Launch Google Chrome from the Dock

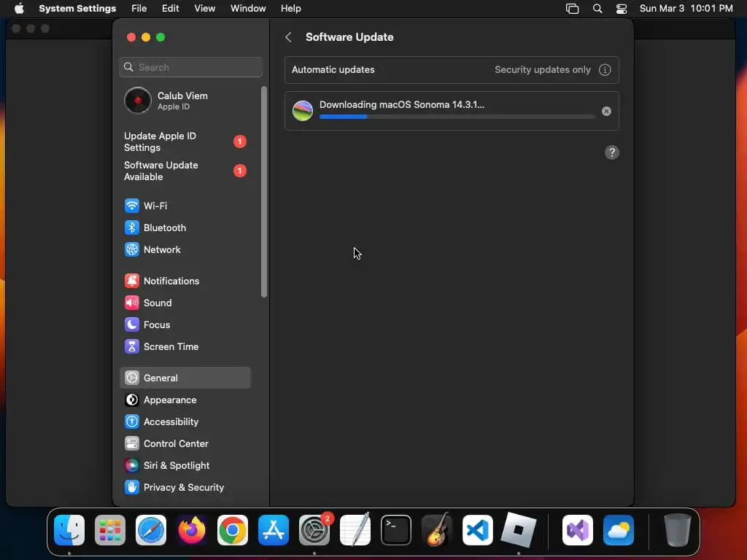233,530
